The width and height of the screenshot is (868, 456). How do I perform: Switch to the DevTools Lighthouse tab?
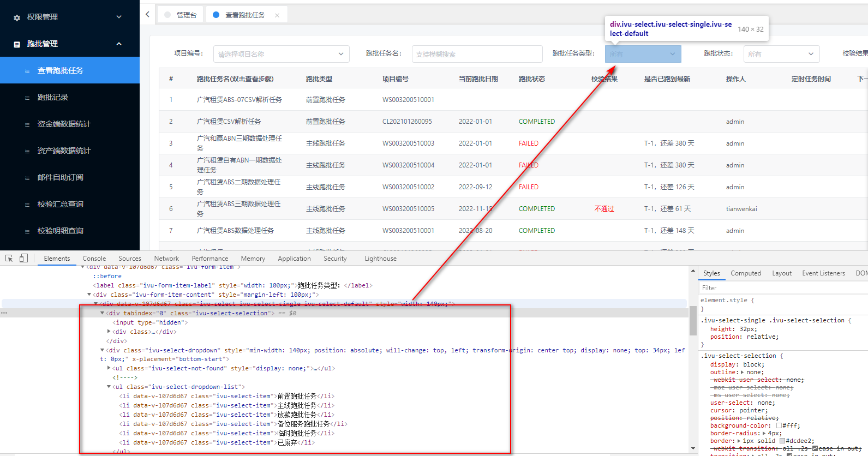click(x=381, y=259)
